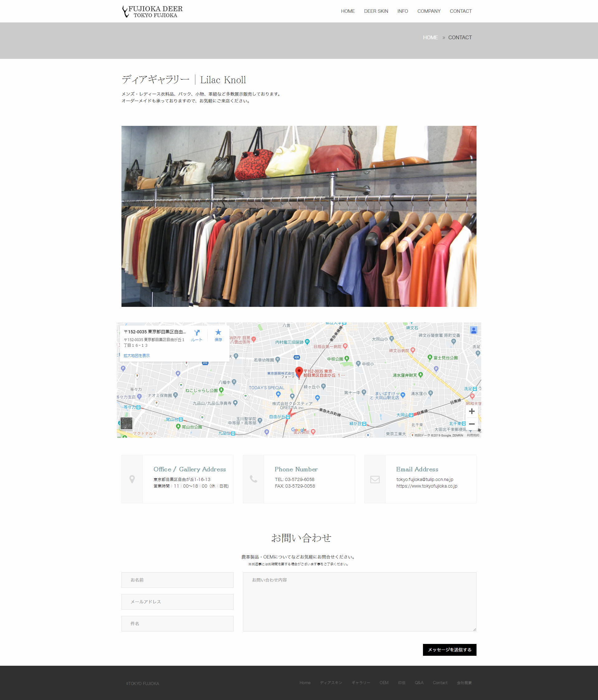Open Street View pegman icon on map
Viewport: 598px width, 700px height.
pos(474,330)
